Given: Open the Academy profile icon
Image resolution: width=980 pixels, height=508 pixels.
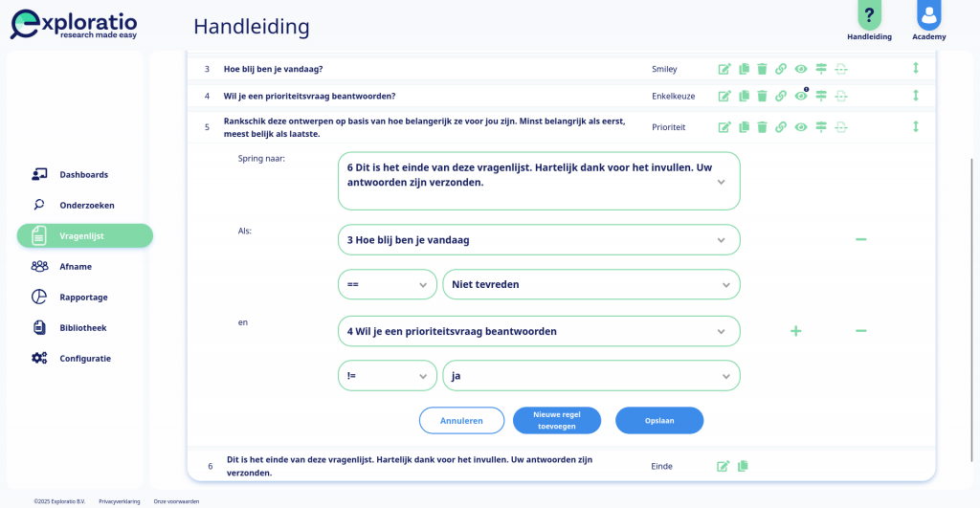Looking at the screenshot, I should point(928,15).
